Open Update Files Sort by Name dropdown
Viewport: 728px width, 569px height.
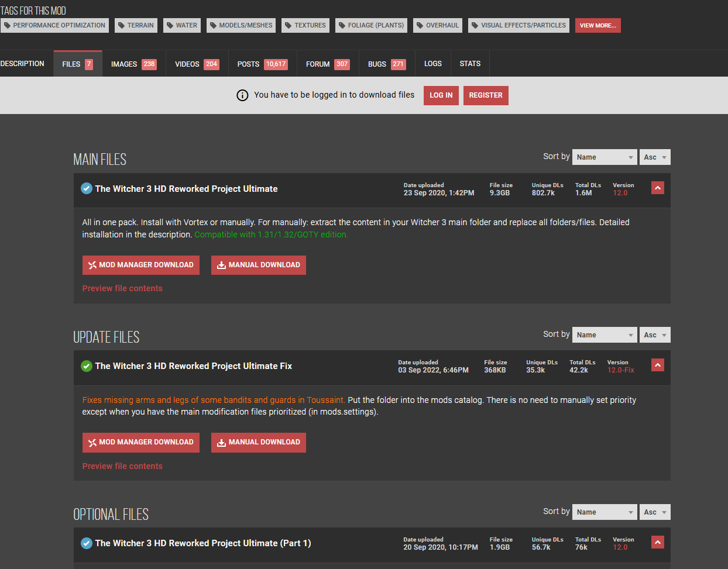(605, 334)
